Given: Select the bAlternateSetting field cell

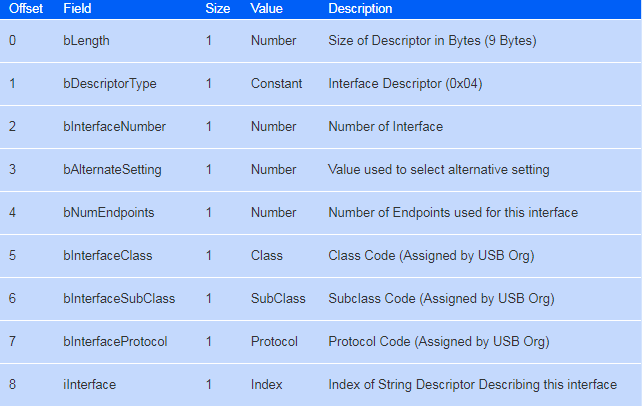Looking at the screenshot, I should coord(112,170).
